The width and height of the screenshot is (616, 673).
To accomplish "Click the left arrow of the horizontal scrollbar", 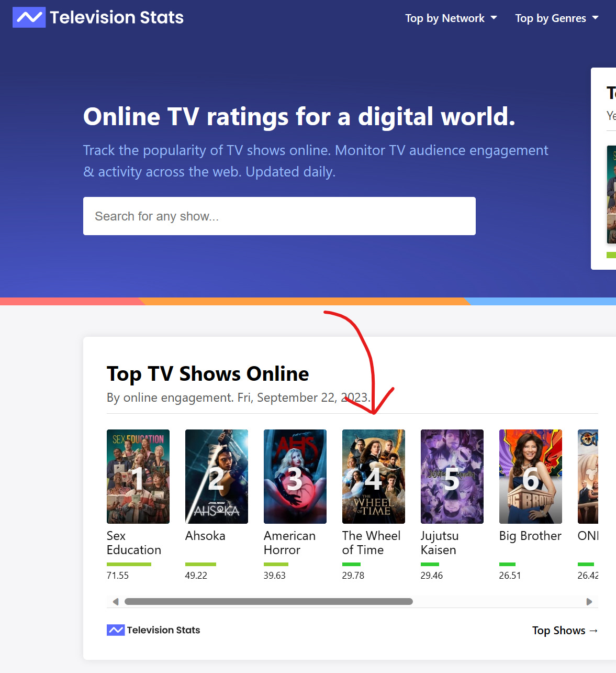I will 116,602.
